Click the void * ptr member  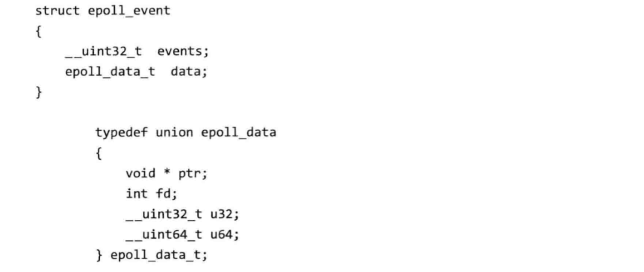pyautogui.click(x=166, y=174)
